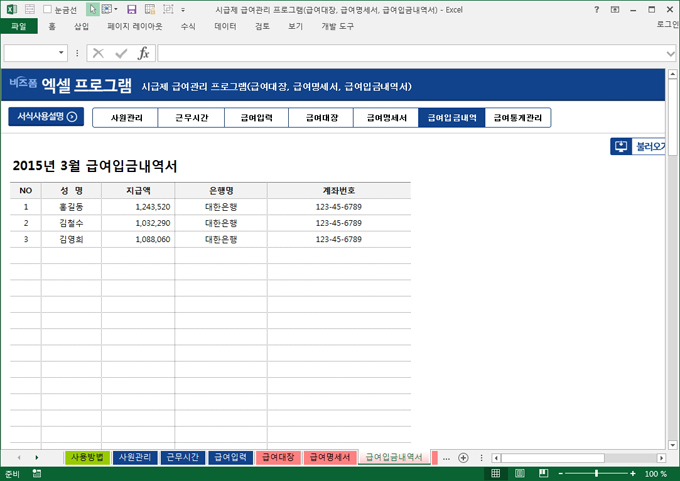
Task: Toggle the 눈금선 gridlines checkbox
Action: [x=48, y=9]
